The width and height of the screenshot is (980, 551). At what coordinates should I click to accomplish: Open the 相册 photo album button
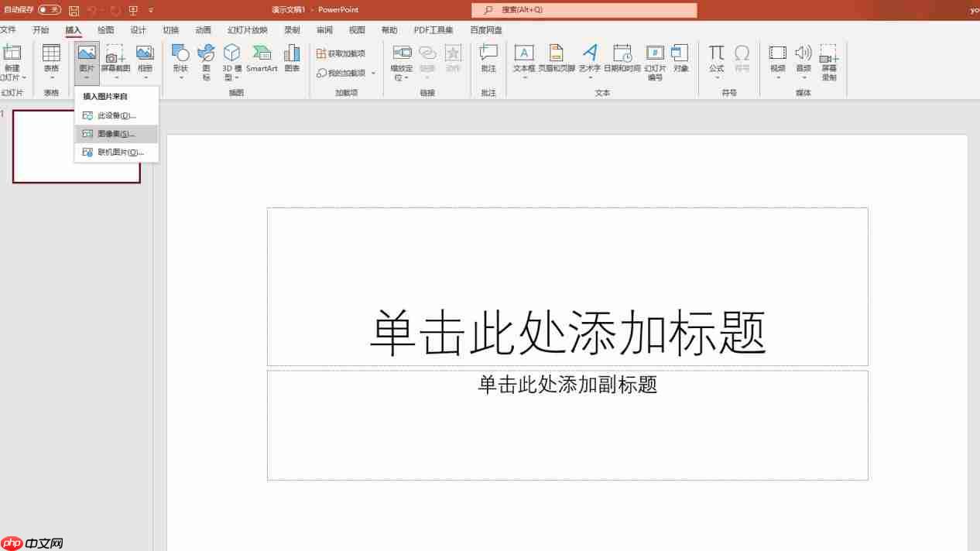tap(145, 62)
